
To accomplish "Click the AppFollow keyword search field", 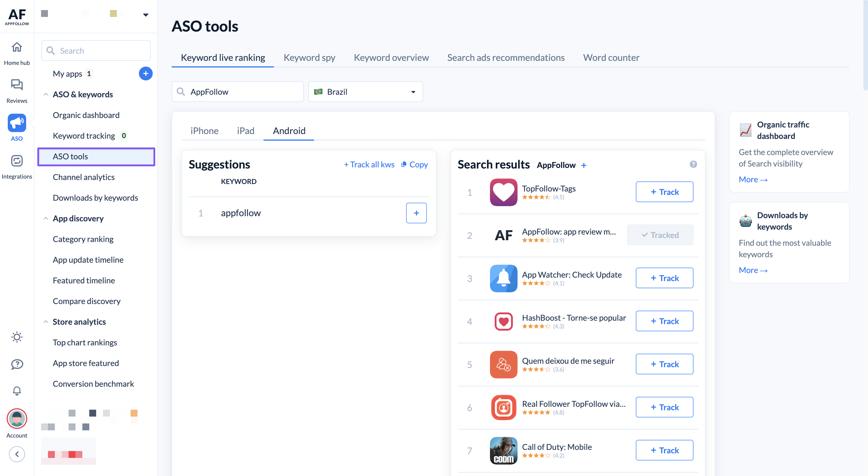I will (237, 91).
